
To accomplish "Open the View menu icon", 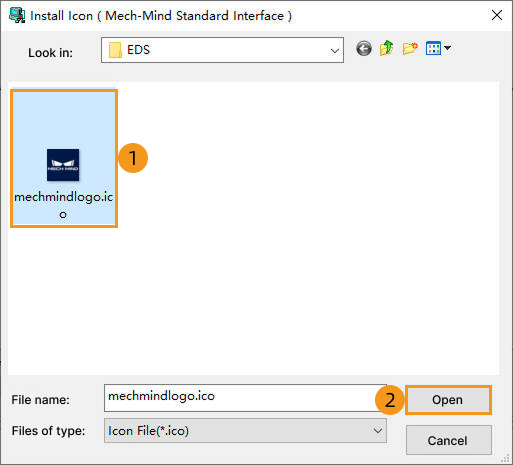I will [433, 48].
